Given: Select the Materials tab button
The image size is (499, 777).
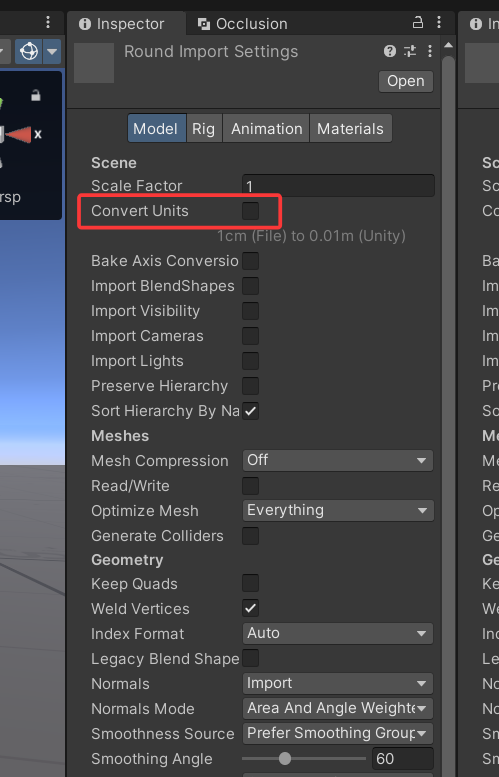Looking at the screenshot, I should [x=350, y=129].
